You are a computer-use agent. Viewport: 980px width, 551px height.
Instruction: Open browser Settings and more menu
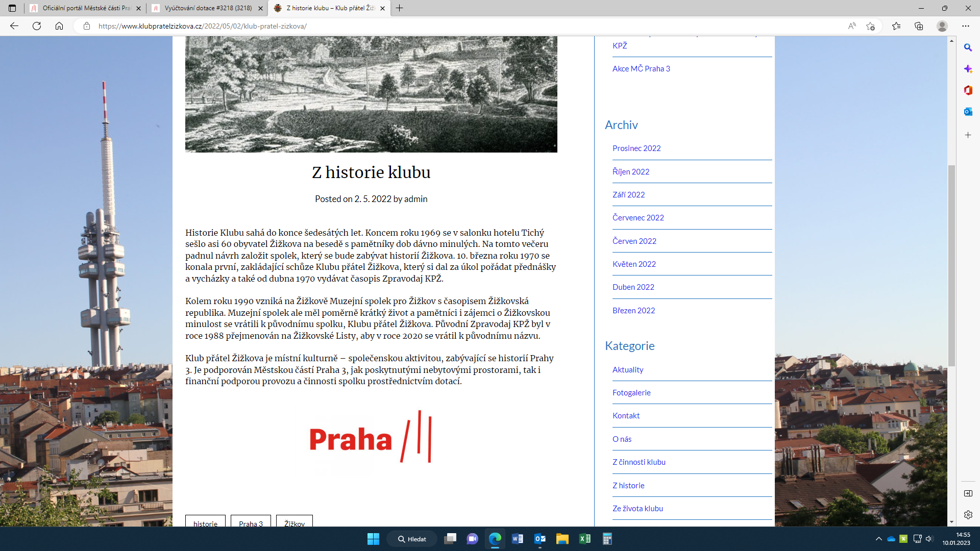[x=965, y=26]
